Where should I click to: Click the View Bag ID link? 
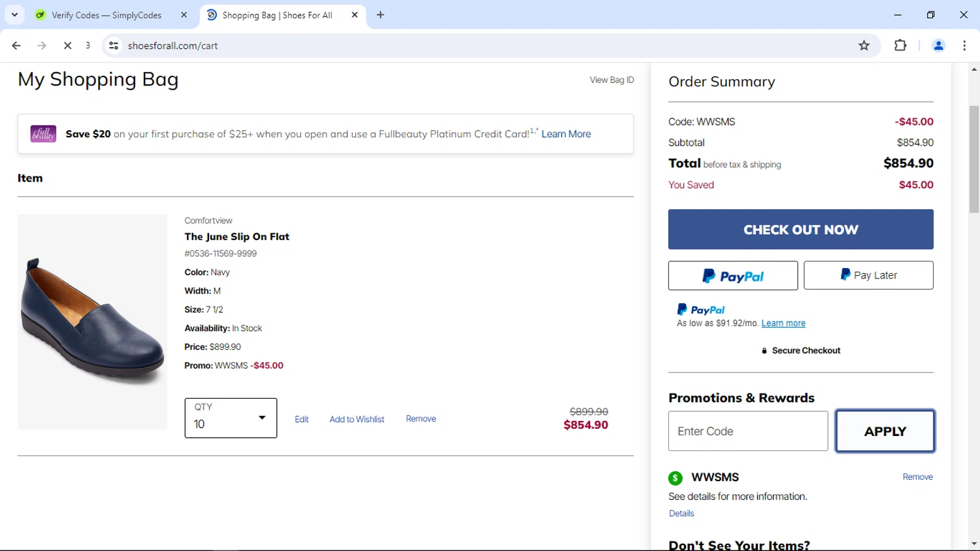click(x=612, y=80)
